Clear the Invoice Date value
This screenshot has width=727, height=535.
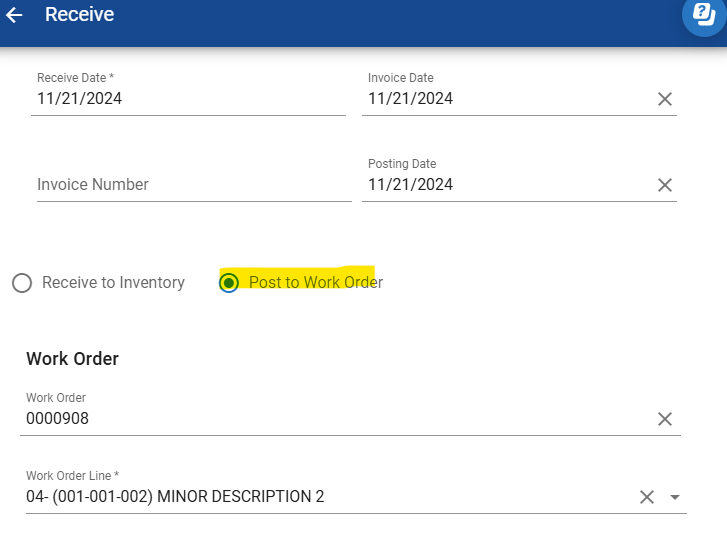[x=664, y=99]
